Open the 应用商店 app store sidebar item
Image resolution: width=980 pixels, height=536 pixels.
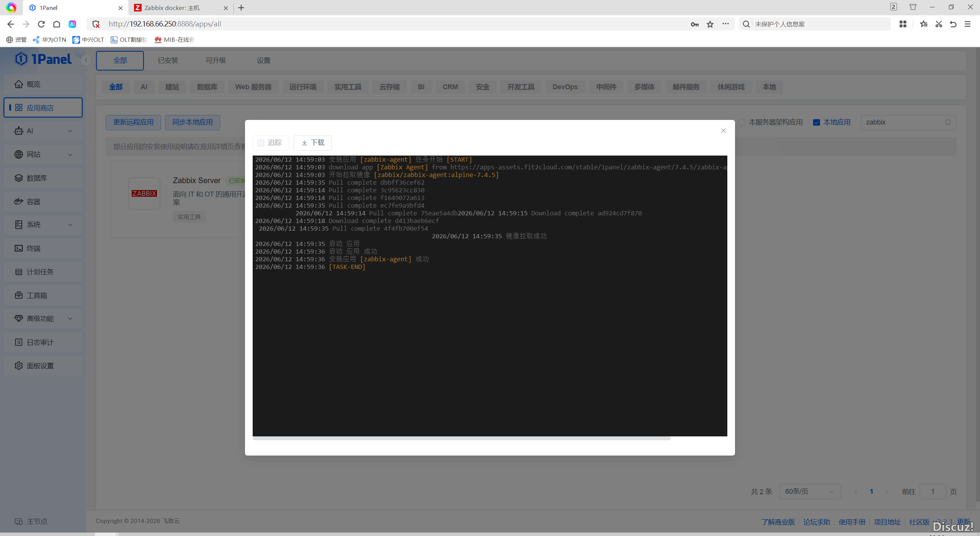pyautogui.click(x=43, y=108)
